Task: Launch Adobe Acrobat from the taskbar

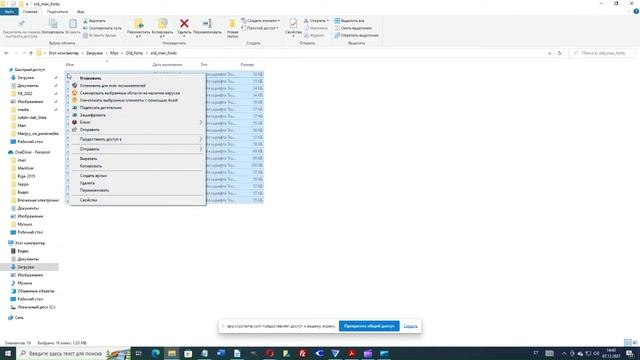Action: click(x=351, y=353)
